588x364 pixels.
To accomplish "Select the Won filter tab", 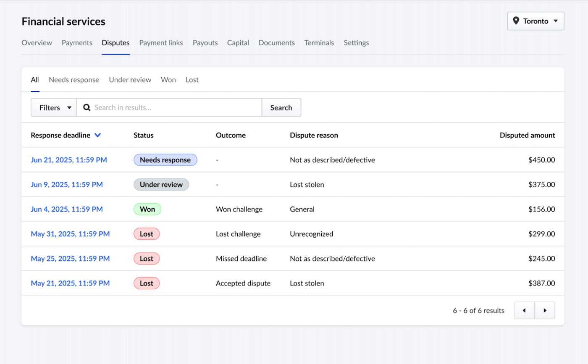I will [168, 80].
